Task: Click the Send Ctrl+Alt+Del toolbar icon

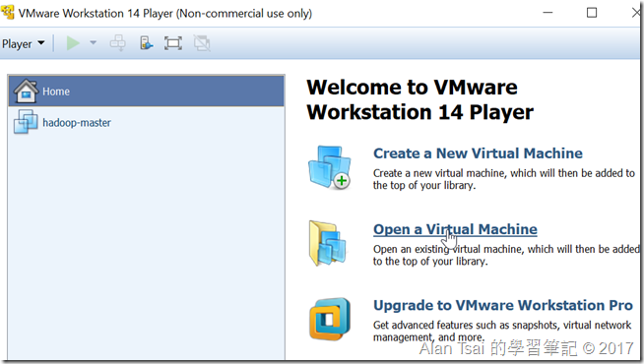Action: [x=118, y=43]
